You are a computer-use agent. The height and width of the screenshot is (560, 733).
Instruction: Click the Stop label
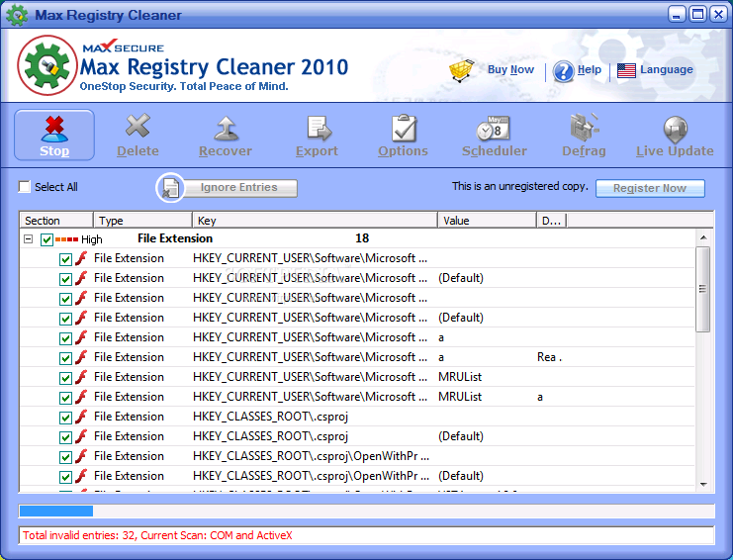tap(54, 151)
